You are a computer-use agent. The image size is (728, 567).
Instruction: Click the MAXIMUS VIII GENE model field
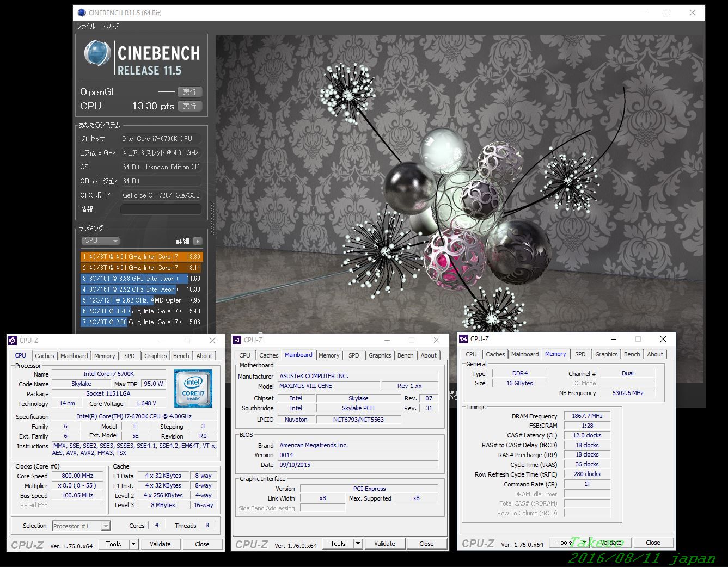(328, 386)
